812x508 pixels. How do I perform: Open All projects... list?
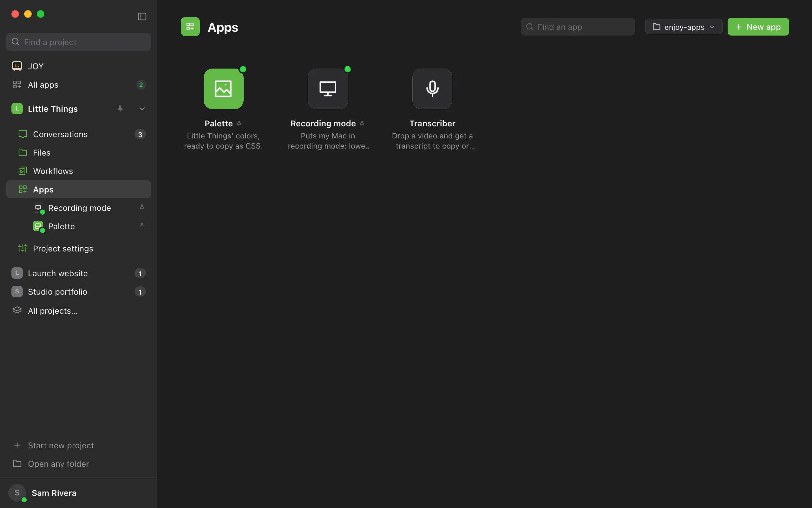[x=79, y=311]
